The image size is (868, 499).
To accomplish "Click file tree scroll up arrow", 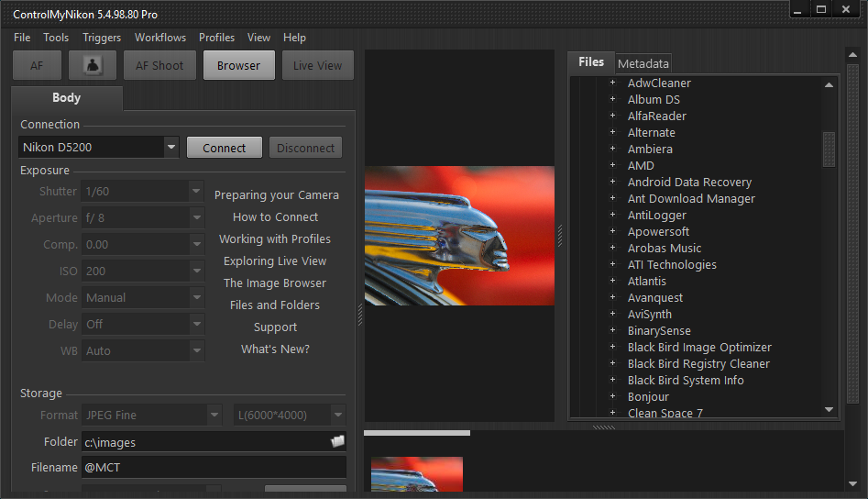I will pos(829,84).
